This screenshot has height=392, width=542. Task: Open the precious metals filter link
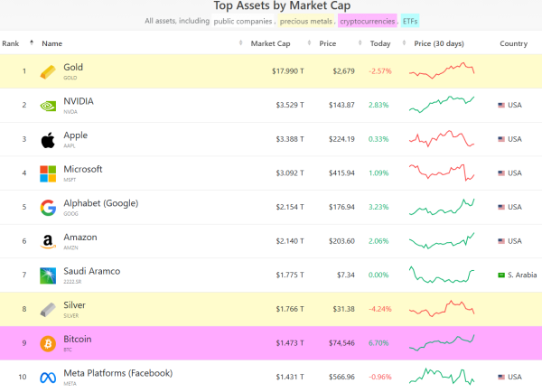(x=306, y=21)
